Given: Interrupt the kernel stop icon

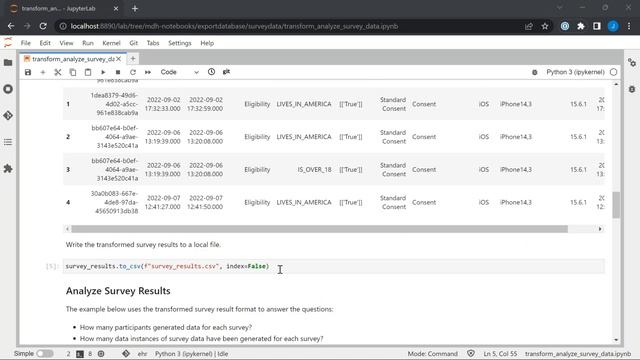Looking at the screenshot, I should click(x=118, y=72).
